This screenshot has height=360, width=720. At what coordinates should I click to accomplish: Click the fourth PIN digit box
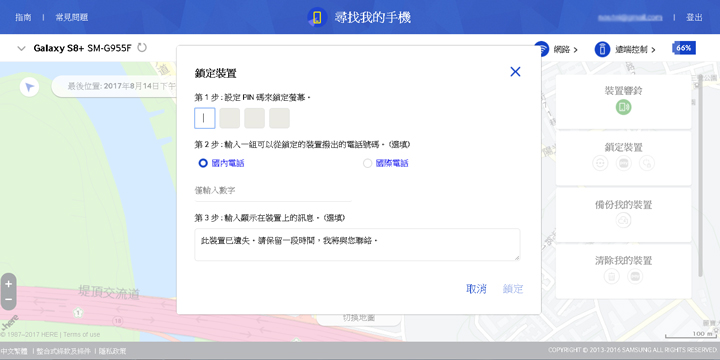tap(279, 118)
